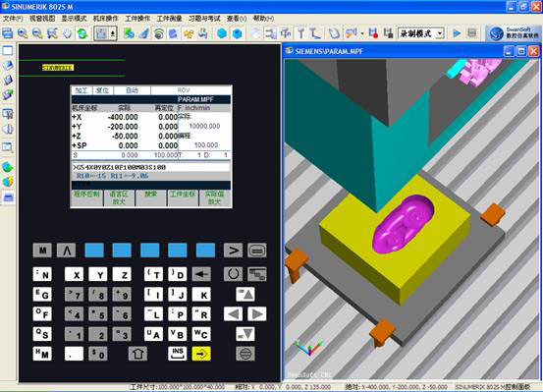Viewport: 543px width, 392px height.
Task: Click the first blue softkey below the screen
Action: point(94,251)
